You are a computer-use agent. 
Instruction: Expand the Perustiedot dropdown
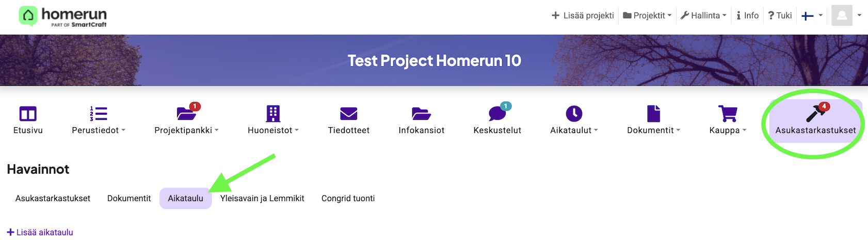tap(99, 130)
